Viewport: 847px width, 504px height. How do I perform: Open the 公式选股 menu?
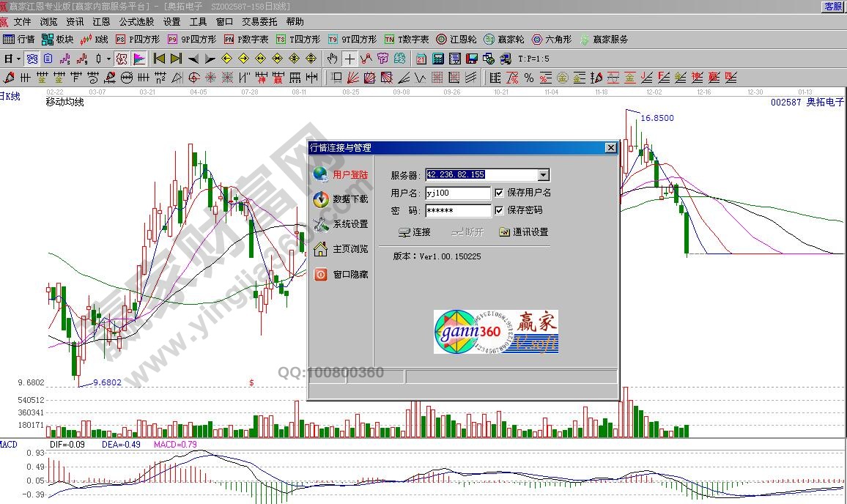pos(137,22)
